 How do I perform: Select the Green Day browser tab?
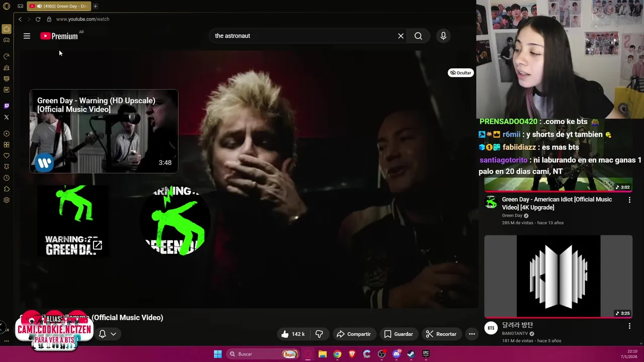pos(58,6)
